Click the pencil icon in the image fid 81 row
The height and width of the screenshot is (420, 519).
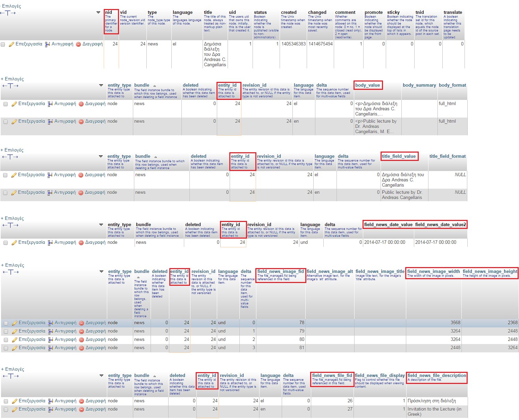tap(15, 348)
